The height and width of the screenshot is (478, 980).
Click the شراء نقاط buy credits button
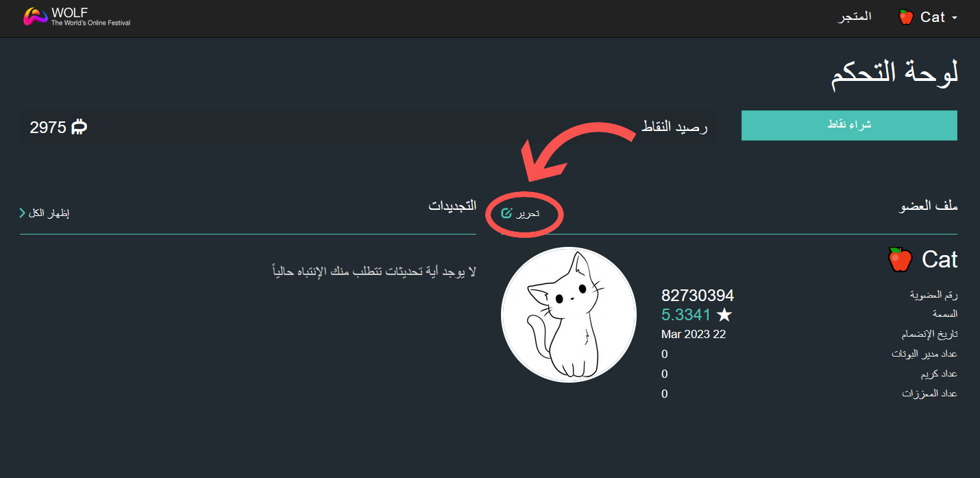(x=849, y=126)
